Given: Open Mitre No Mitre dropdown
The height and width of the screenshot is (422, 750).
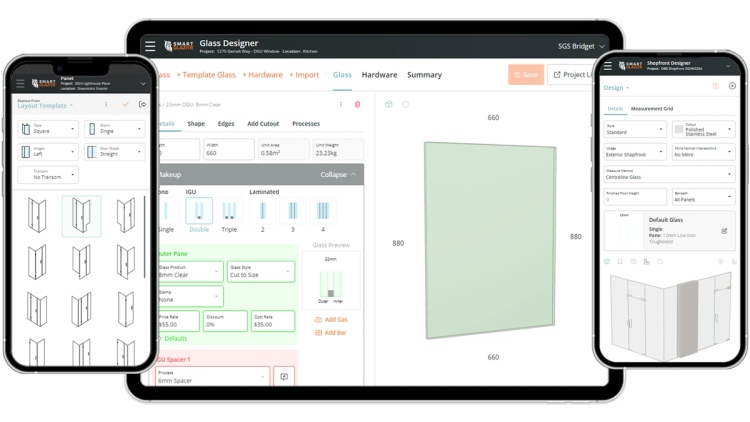Looking at the screenshot, I should (704, 152).
